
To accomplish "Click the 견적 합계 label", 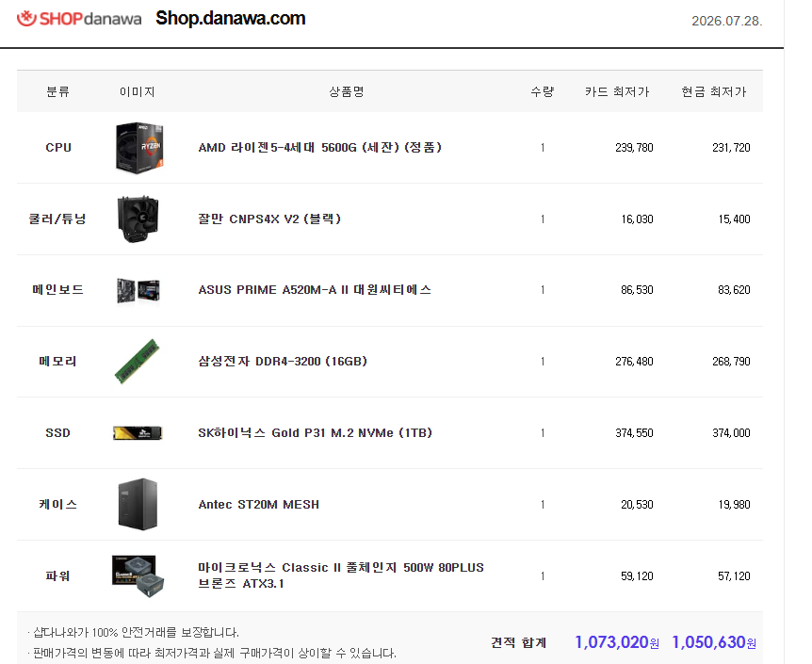I will point(518,642).
